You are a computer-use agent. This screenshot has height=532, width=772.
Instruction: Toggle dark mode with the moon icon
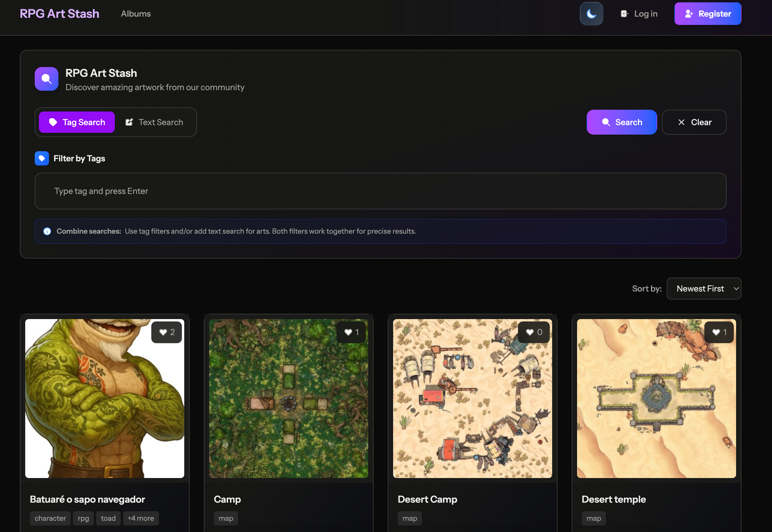point(591,14)
